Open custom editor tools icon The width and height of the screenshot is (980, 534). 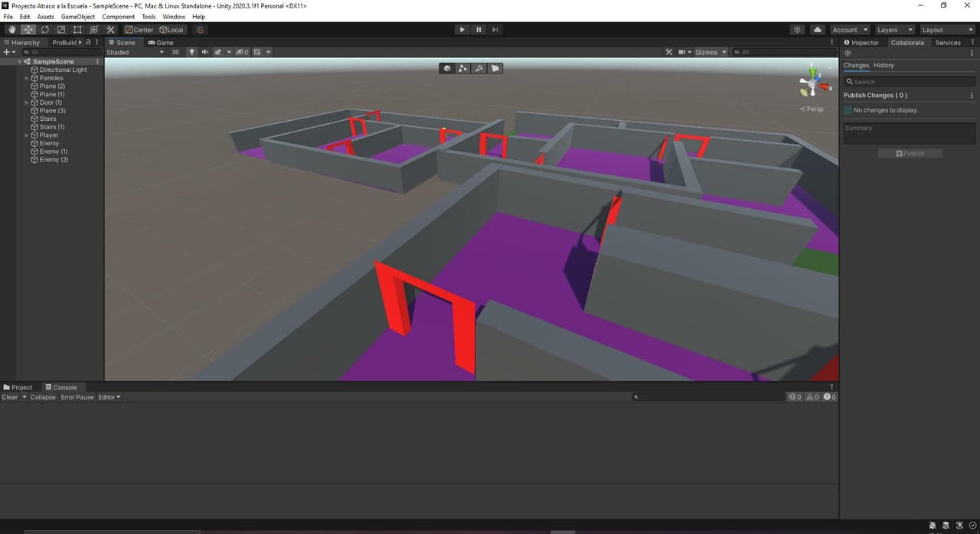click(110, 30)
